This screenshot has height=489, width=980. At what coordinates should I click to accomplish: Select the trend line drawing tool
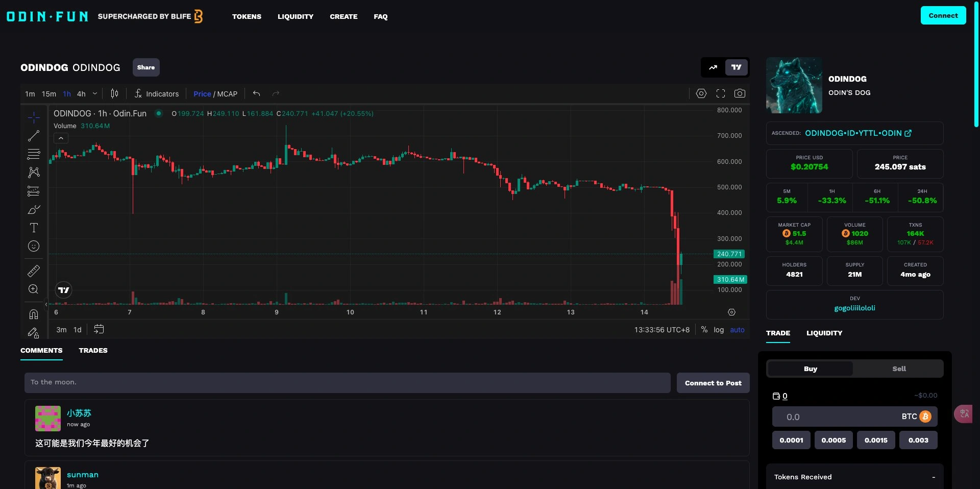coord(34,136)
